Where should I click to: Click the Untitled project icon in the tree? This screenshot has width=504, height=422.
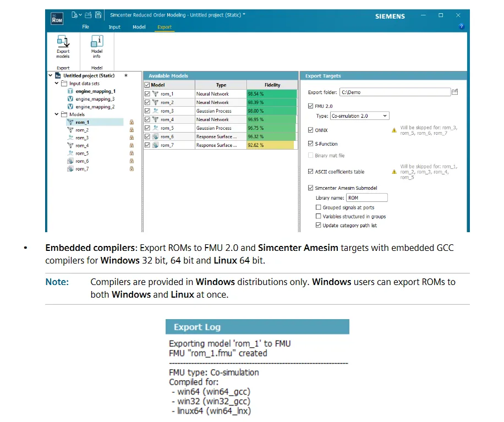pyautogui.click(x=58, y=75)
